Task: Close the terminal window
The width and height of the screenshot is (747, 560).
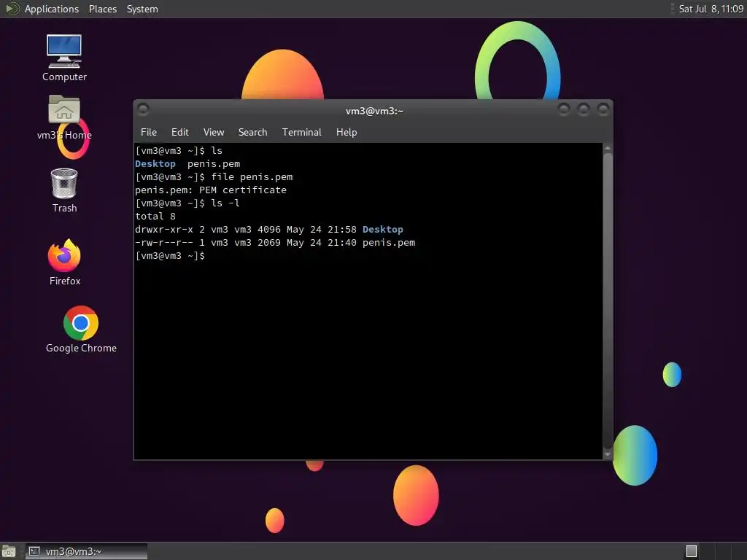Action: click(x=603, y=109)
